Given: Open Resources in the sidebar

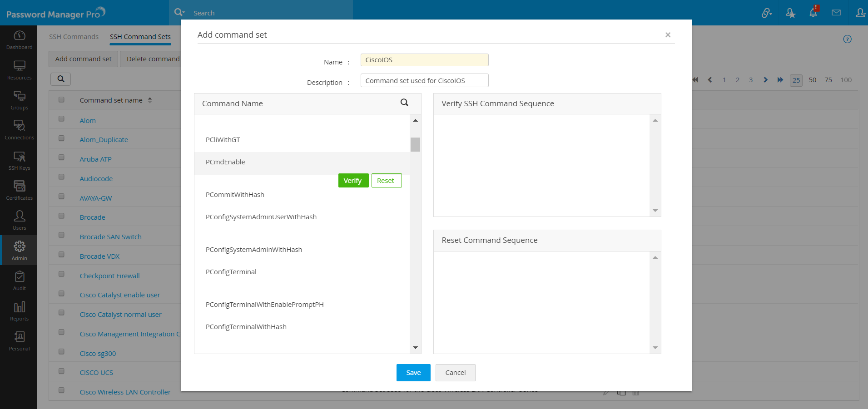Looking at the screenshot, I should click(x=19, y=70).
